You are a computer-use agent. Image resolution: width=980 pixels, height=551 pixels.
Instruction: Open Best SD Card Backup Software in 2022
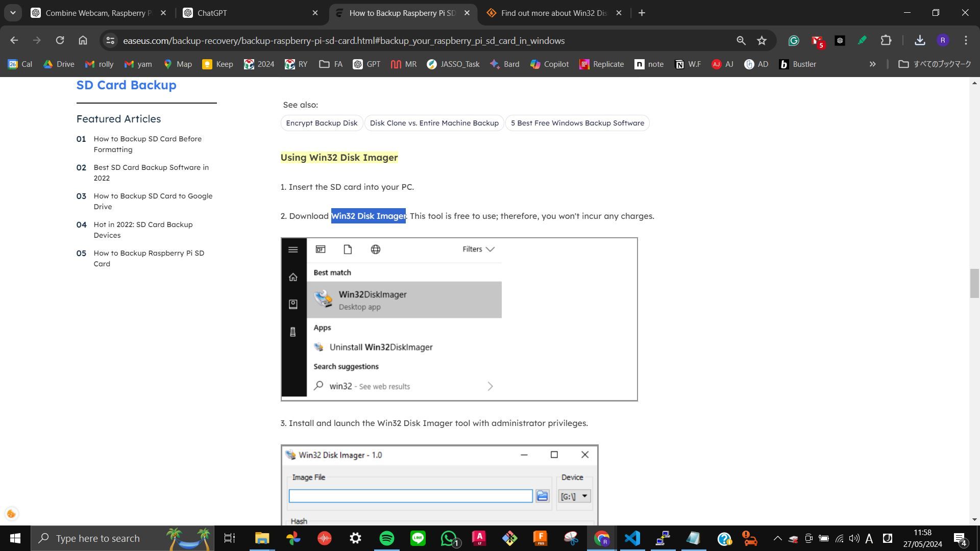pyautogui.click(x=151, y=172)
